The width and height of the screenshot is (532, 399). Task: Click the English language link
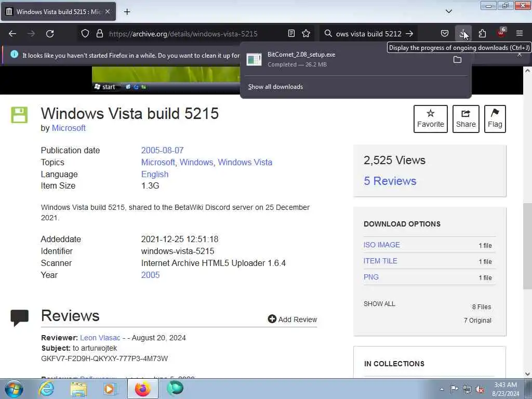pos(155,174)
